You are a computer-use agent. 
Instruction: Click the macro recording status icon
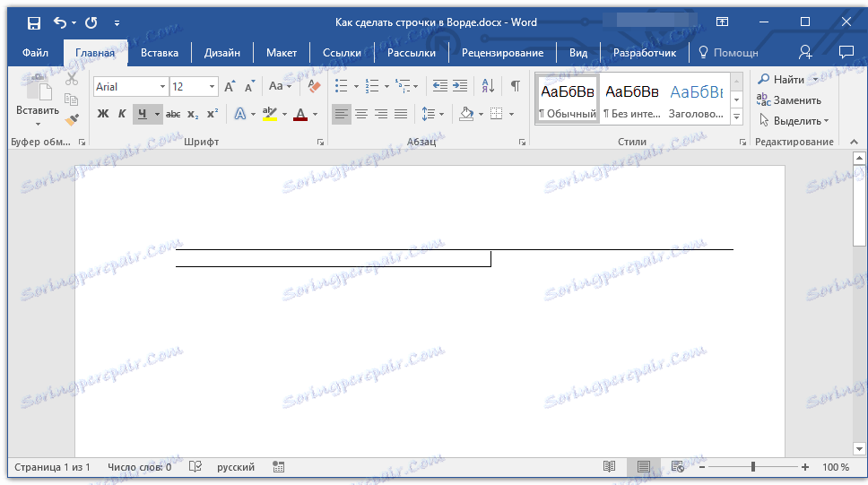click(x=279, y=467)
